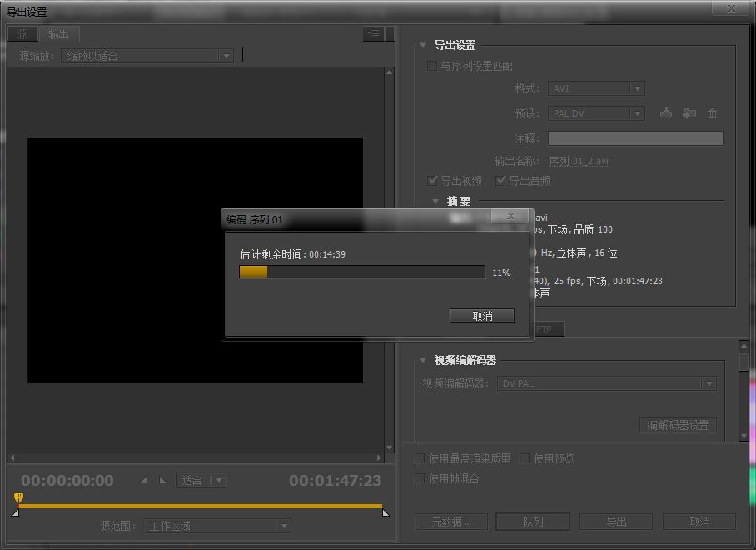Open the output panel flyout menu icon
This screenshot has width=756, height=550.
[373, 33]
